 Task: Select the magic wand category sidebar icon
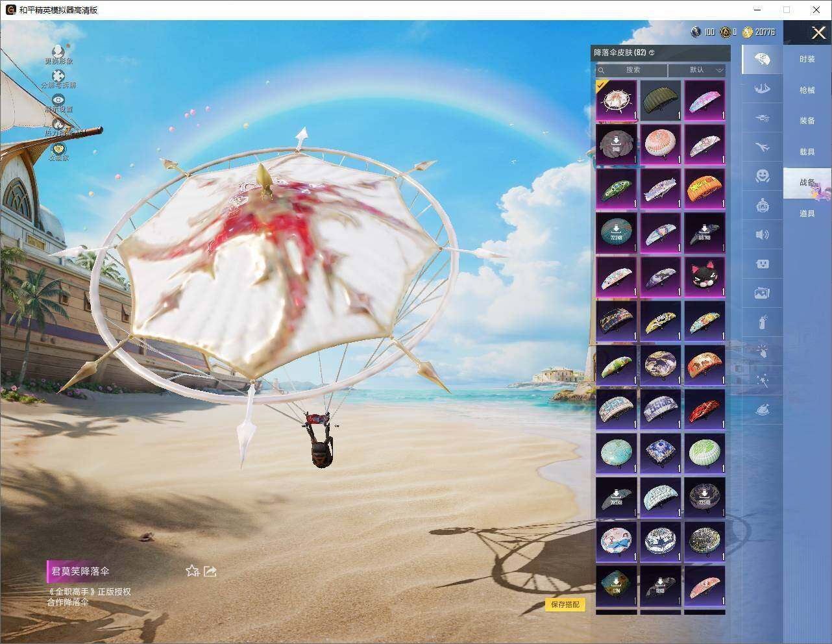click(763, 380)
